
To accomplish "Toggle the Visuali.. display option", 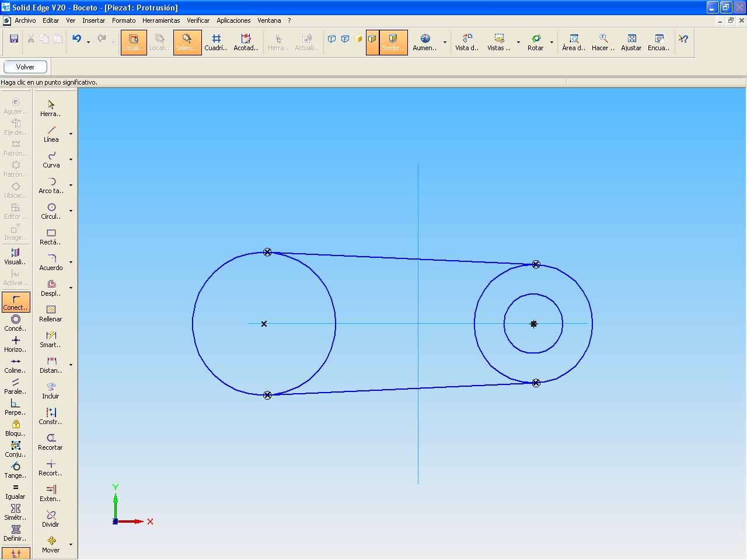I will 16,257.
